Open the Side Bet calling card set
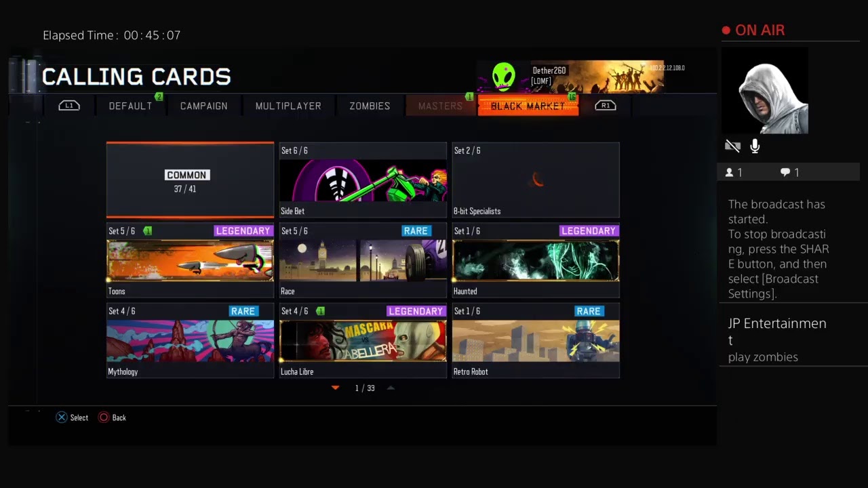The width and height of the screenshot is (868, 488). tap(363, 180)
